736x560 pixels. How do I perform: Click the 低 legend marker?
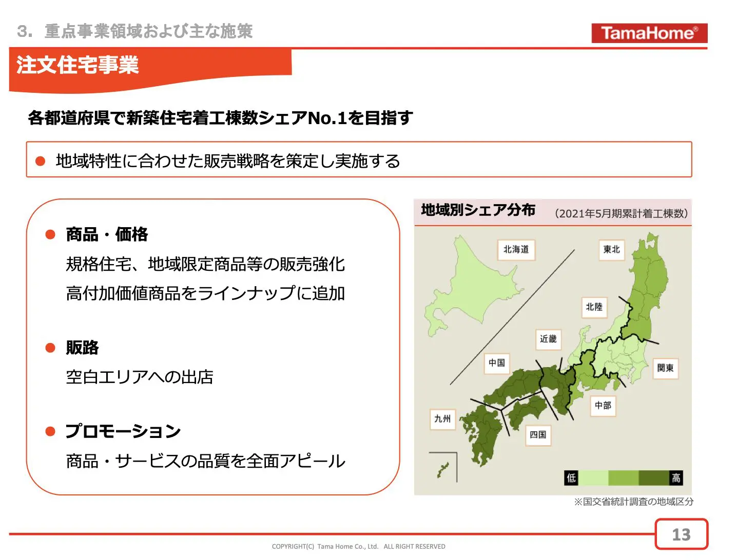click(x=571, y=478)
